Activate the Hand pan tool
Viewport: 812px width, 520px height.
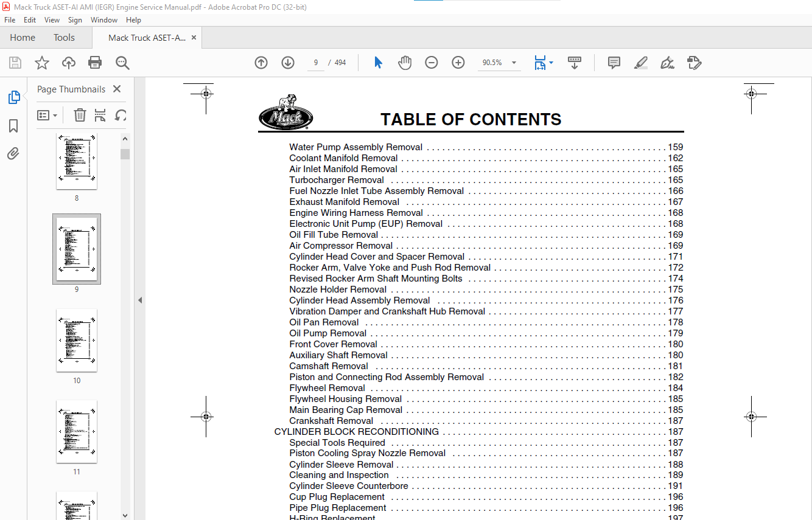pos(405,63)
